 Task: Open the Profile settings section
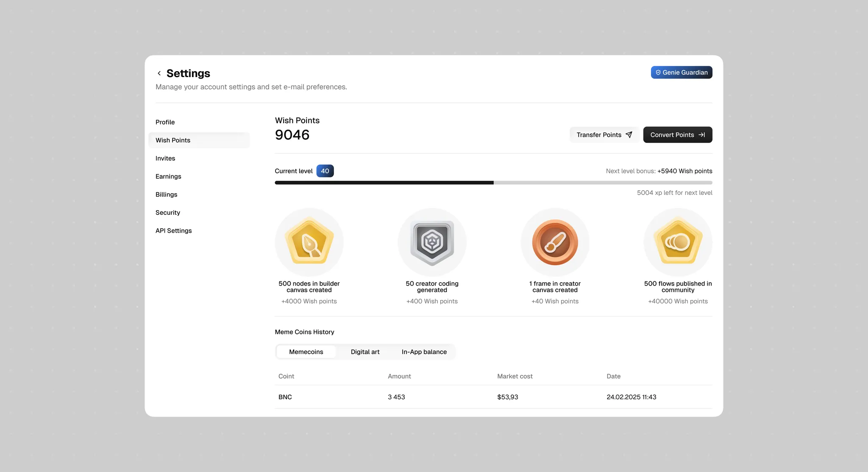click(165, 122)
